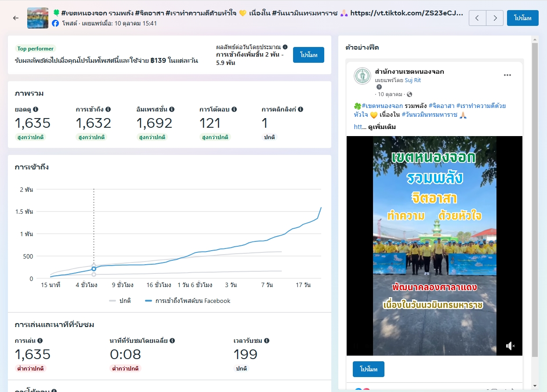The height and width of the screenshot is (392, 547).
Task: Click info icon next to การคลิกลิงก์
Action: pyautogui.click(x=301, y=109)
